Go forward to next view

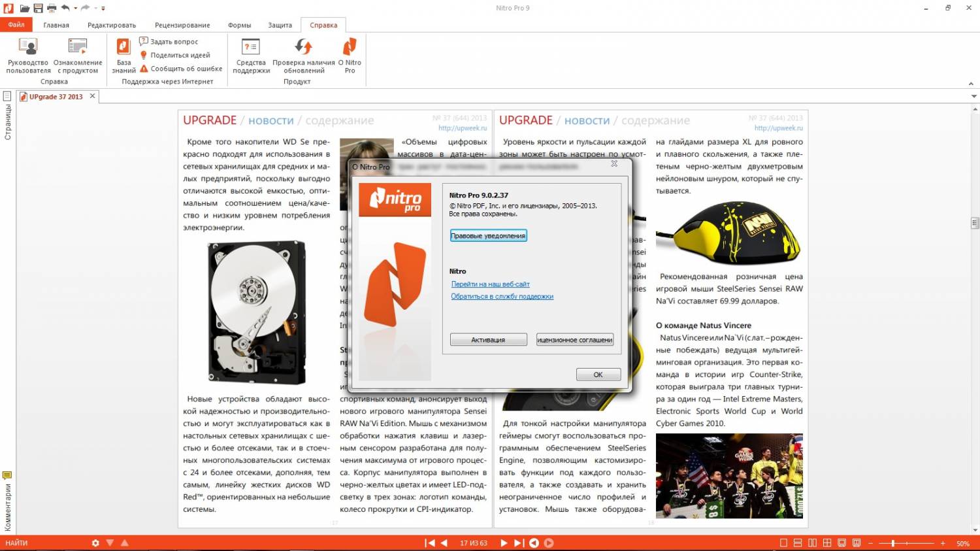[x=549, y=543]
